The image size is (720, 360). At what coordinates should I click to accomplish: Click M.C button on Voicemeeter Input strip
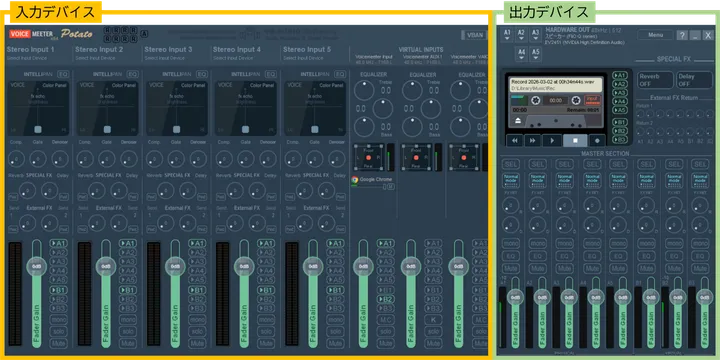(386, 320)
